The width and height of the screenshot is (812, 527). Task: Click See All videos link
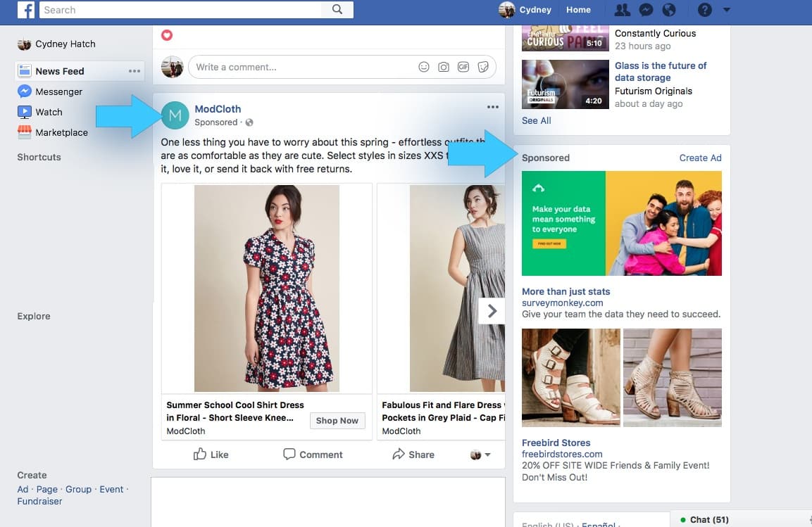pos(536,120)
